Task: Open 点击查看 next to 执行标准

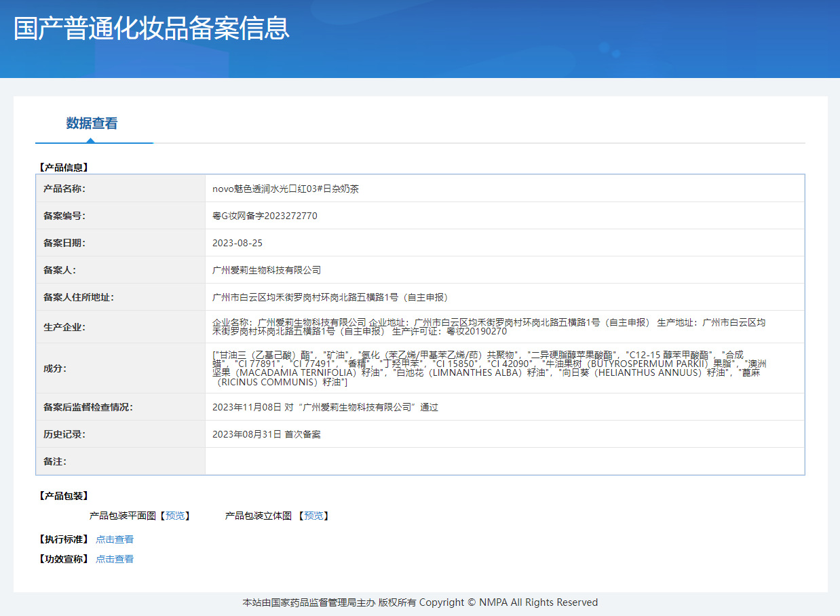Action: coord(115,539)
